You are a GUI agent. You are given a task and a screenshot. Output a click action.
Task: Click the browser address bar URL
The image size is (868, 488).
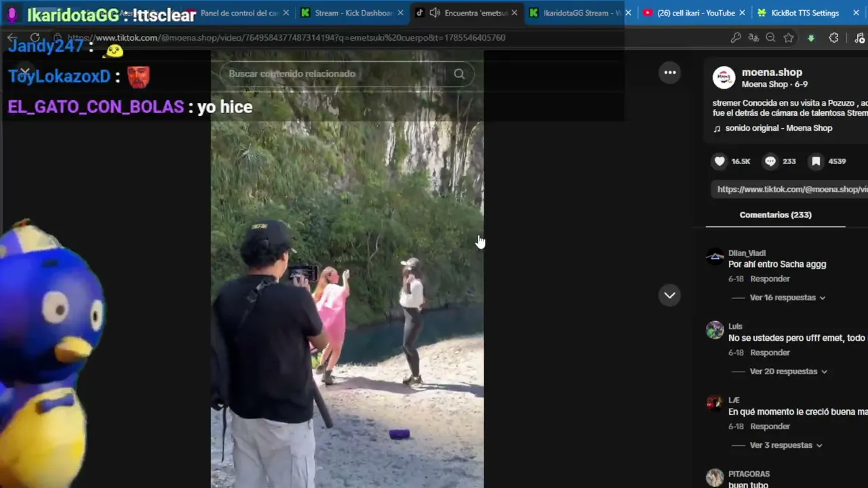tap(286, 38)
